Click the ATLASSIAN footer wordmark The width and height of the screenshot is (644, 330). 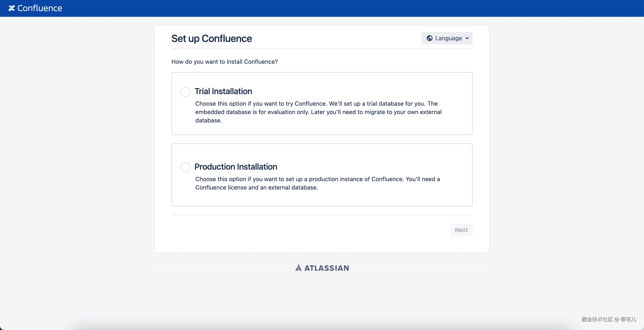point(326,268)
